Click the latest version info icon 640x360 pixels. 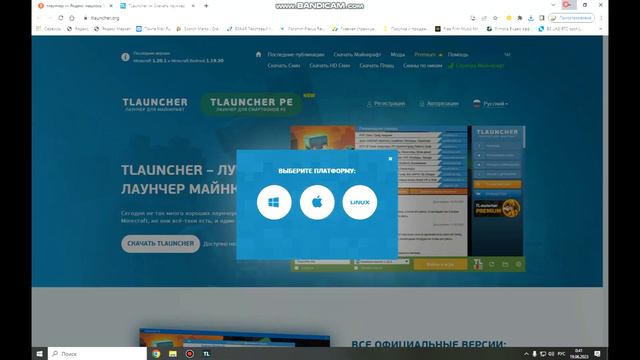[x=125, y=57]
